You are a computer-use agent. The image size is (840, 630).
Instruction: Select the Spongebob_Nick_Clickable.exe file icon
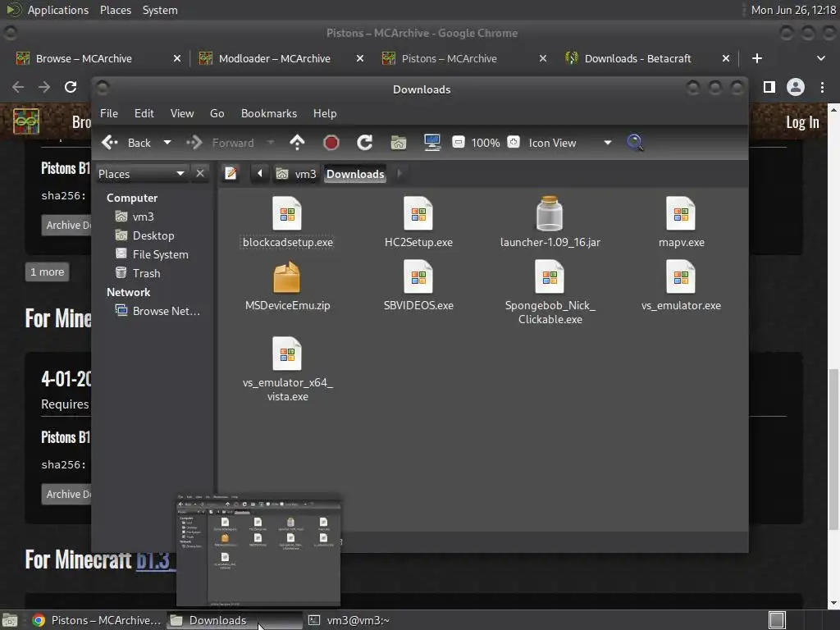[x=550, y=277]
